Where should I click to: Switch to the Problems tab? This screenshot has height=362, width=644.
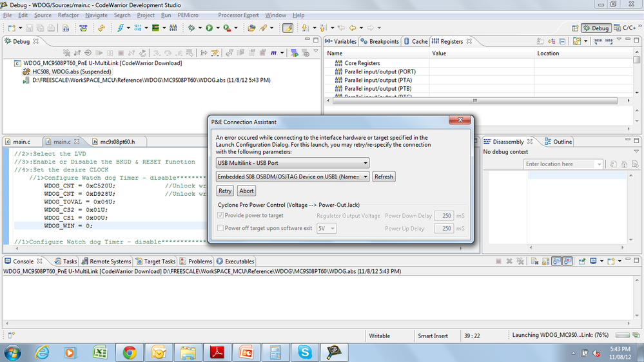197,261
